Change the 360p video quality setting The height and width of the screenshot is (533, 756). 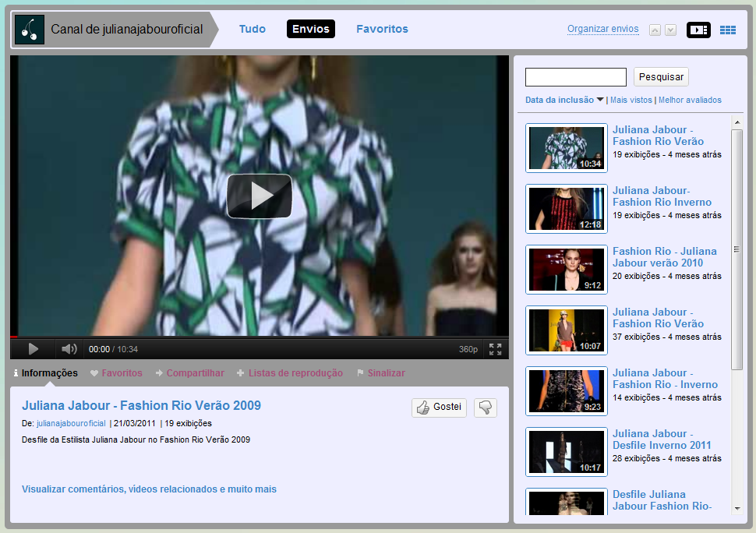click(468, 349)
